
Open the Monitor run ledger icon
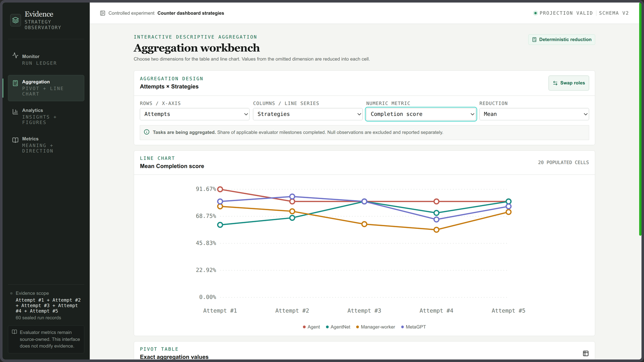15,55
